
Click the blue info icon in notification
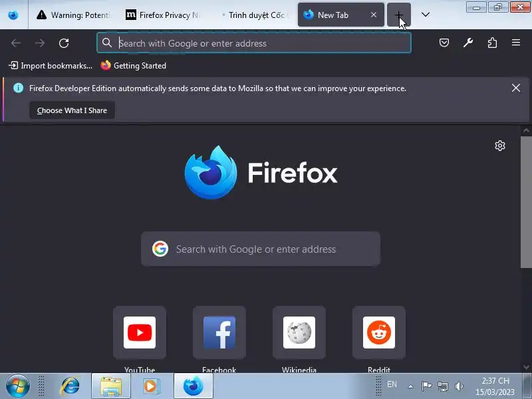[x=19, y=88]
